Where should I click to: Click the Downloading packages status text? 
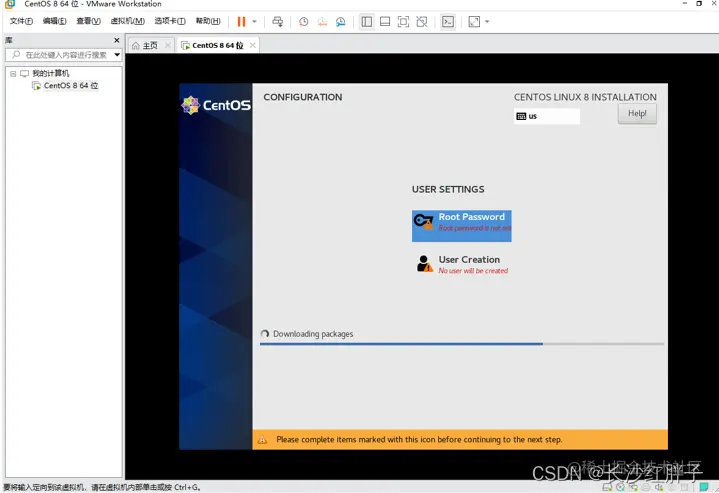tap(313, 334)
